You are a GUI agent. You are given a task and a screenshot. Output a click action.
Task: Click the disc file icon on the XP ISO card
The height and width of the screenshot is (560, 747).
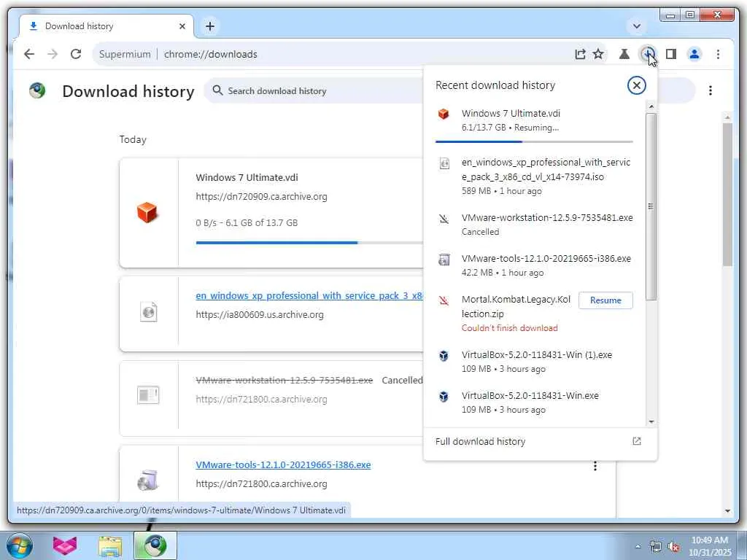(x=148, y=312)
